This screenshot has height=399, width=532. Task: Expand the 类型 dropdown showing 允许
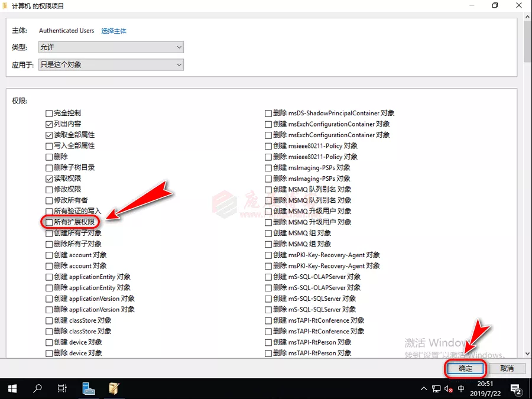pyautogui.click(x=111, y=47)
